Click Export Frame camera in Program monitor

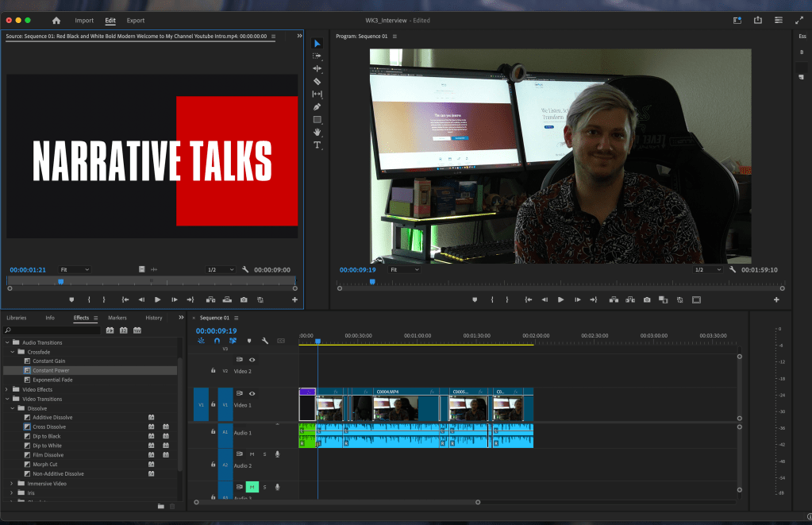click(647, 299)
